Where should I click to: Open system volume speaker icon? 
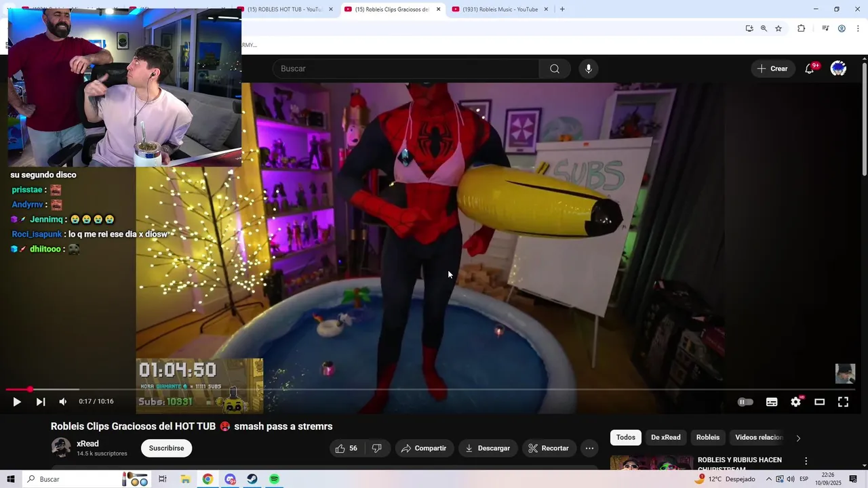tap(791, 479)
